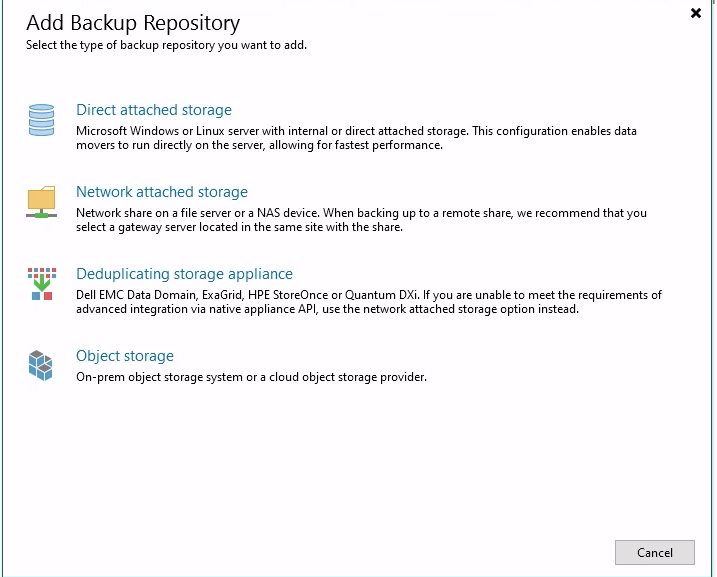Pick the Object storage link

(125, 356)
